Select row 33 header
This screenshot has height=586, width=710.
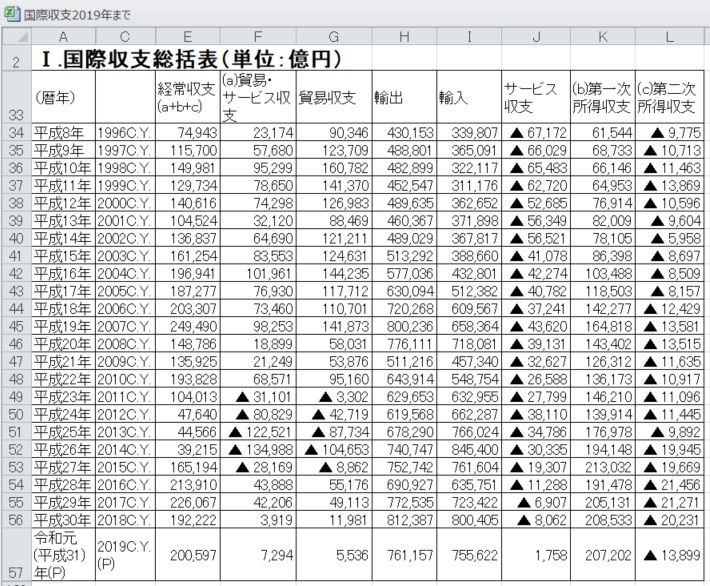(x=17, y=96)
